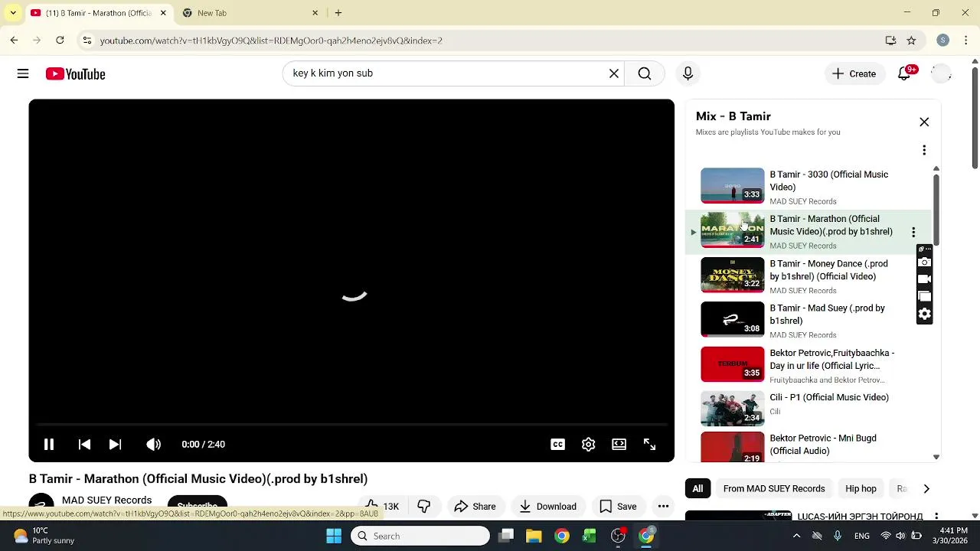
Task: Play Cili - P1 music video
Action: (808, 409)
